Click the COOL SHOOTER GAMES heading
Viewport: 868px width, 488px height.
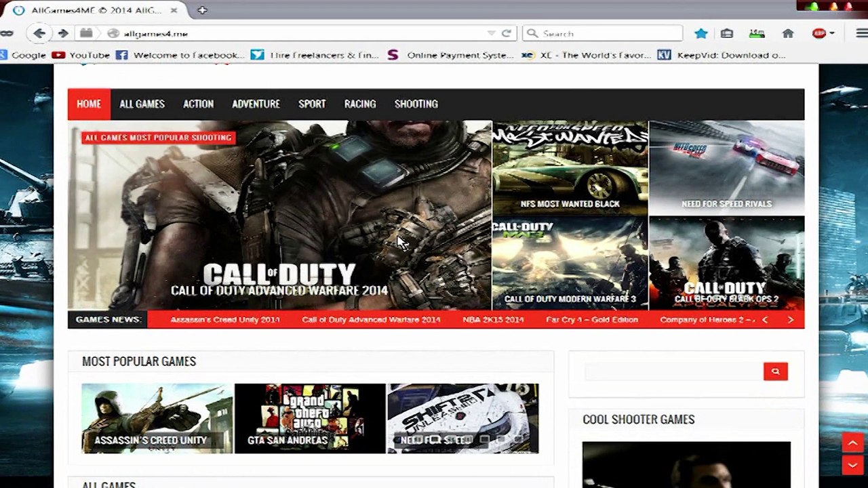pos(639,420)
